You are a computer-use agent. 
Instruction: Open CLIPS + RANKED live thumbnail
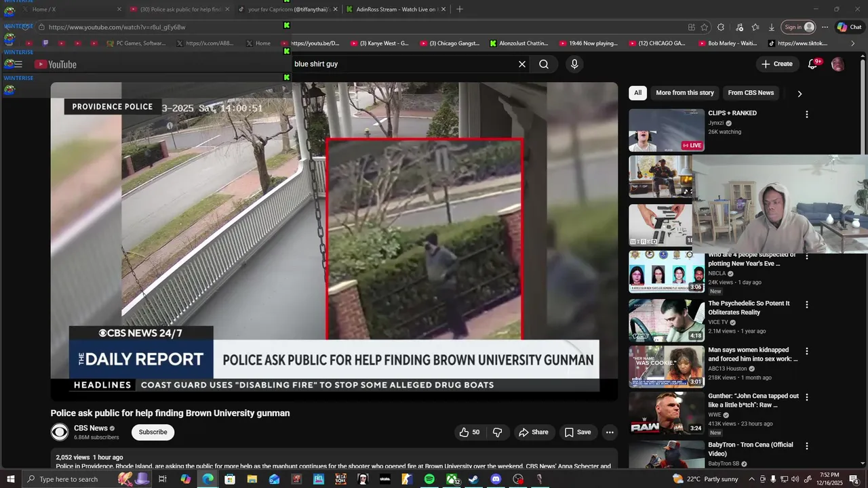[x=667, y=130]
